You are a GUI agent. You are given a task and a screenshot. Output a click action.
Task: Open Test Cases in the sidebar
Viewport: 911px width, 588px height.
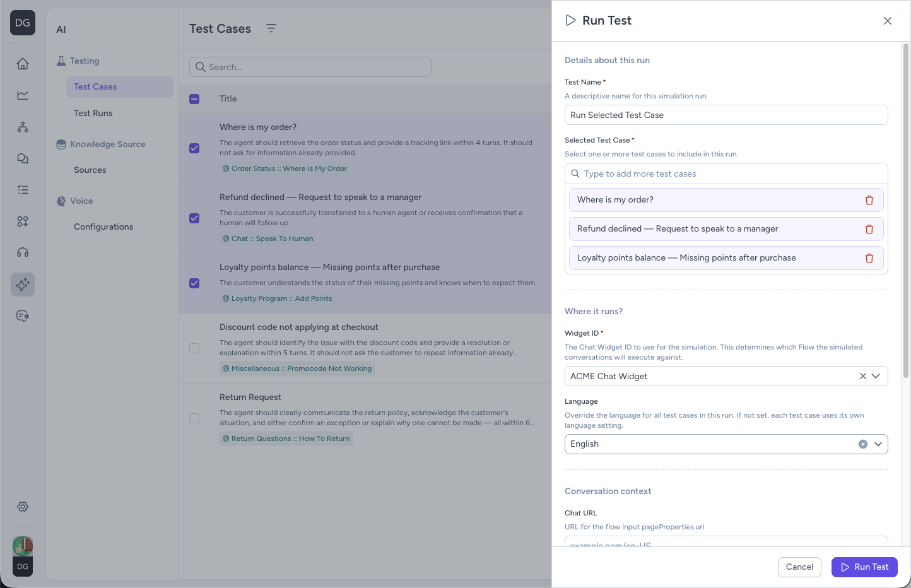point(119,87)
